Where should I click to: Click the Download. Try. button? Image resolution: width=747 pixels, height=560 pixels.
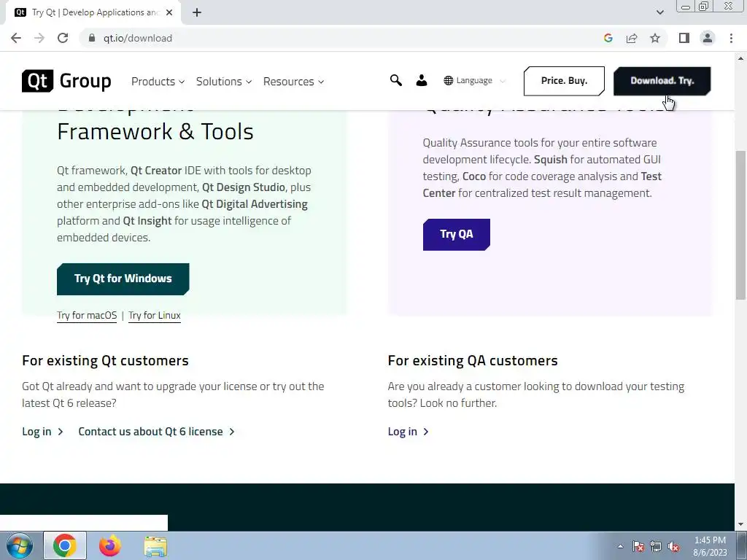point(662,81)
